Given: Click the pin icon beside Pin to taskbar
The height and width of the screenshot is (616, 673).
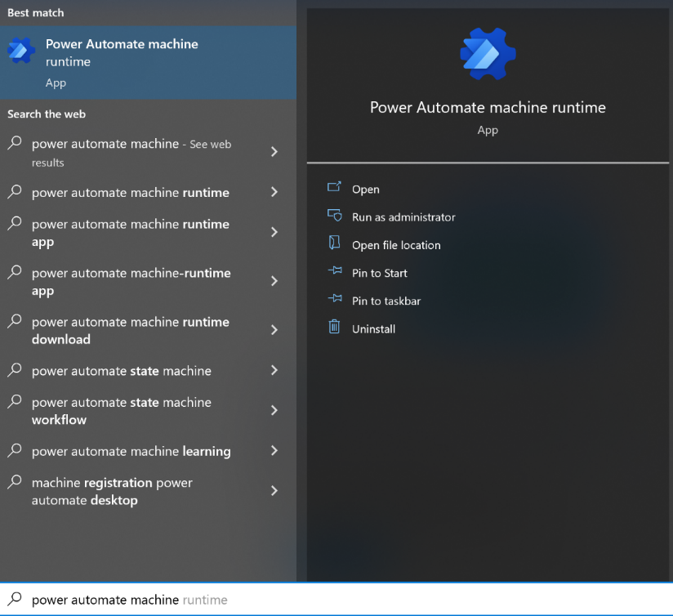Looking at the screenshot, I should click(335, 298).
